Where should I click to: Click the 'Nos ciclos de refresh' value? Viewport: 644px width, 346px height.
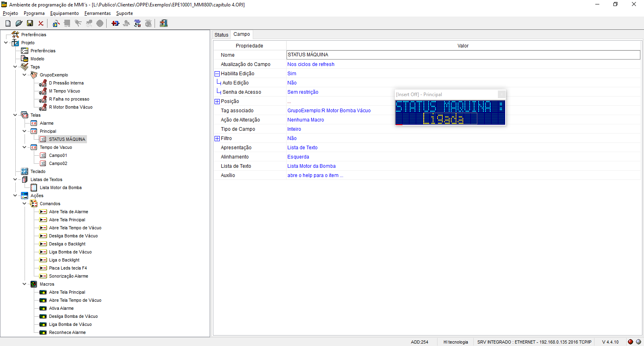311,64
